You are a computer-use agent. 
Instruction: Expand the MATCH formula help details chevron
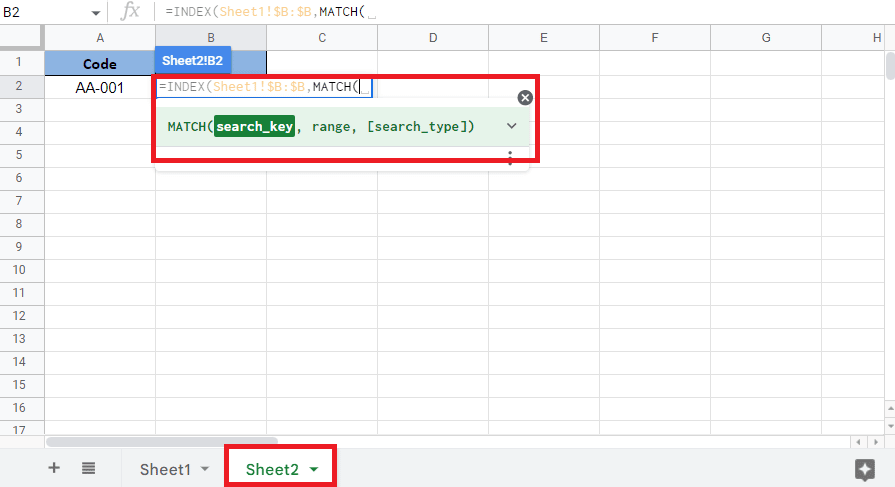(x=511, y=127)
